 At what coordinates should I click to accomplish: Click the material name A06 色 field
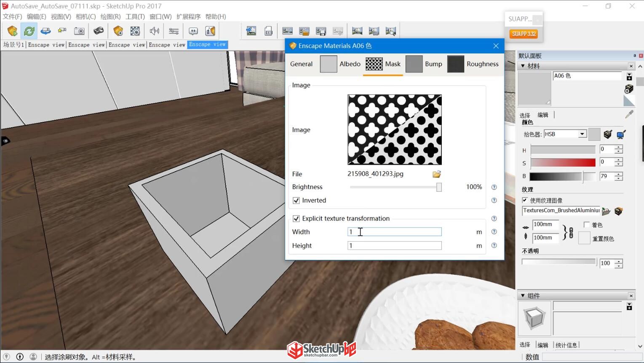(x=587, y=76)
